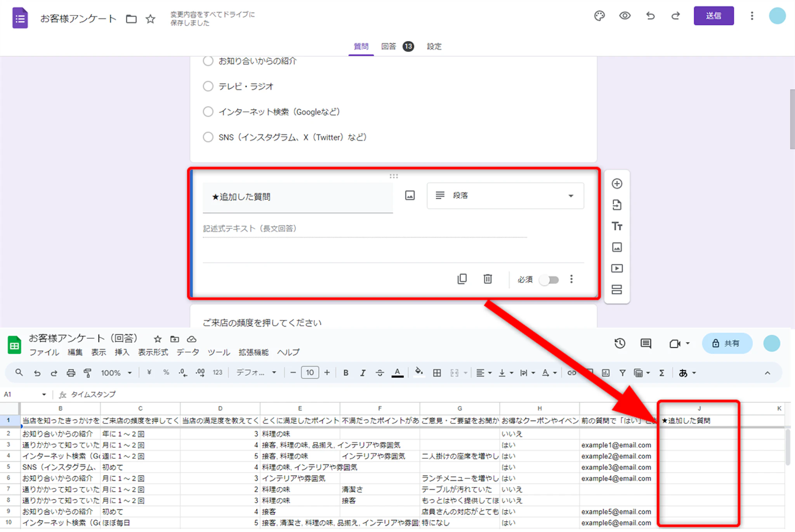Add a video from the sidebar
Image resolution: width=795 pixels, height=532 pixels.
point(617,269)
